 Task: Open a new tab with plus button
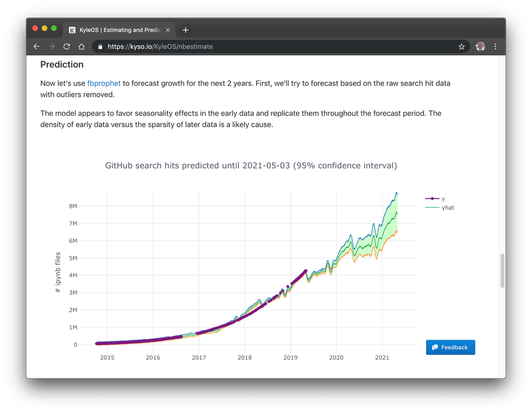(185, 30)
